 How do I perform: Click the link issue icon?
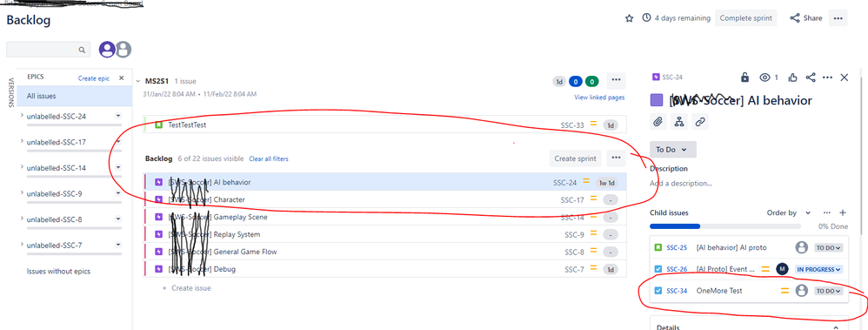coord(700,121)
